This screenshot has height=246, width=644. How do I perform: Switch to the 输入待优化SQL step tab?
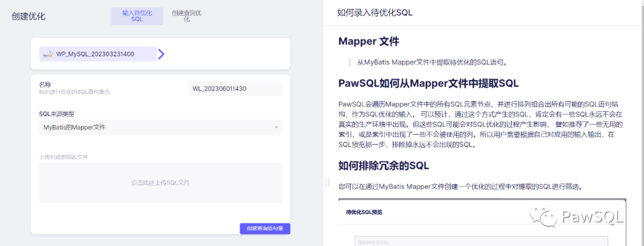tap(137, 16)
